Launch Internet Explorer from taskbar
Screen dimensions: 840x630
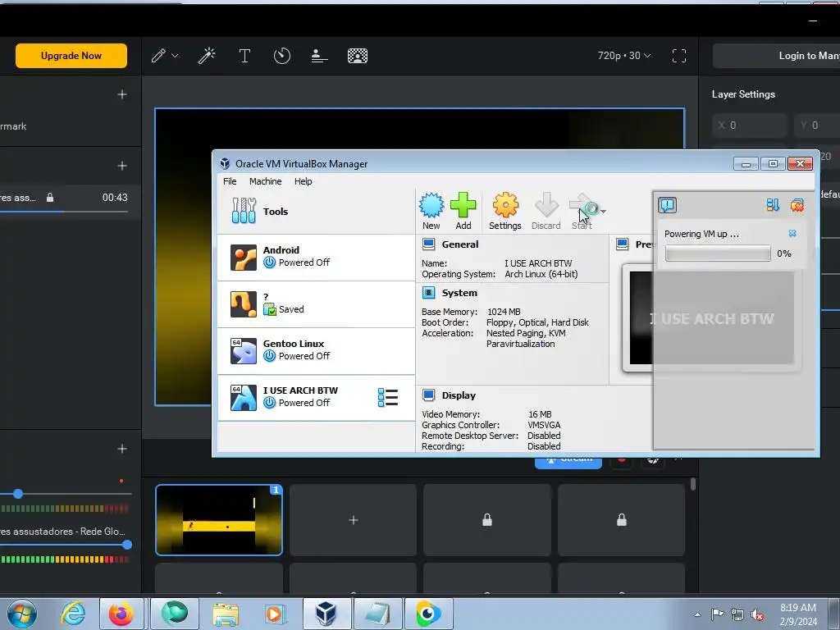point(73,614)
